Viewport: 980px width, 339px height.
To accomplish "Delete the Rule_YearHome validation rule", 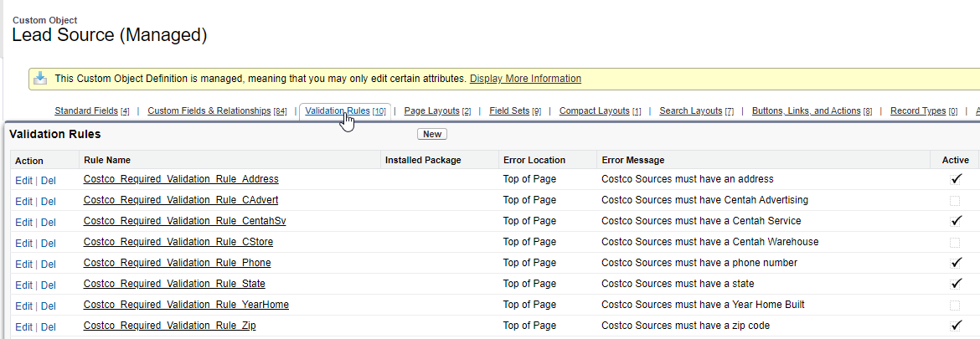I will [x=48, y=306].
